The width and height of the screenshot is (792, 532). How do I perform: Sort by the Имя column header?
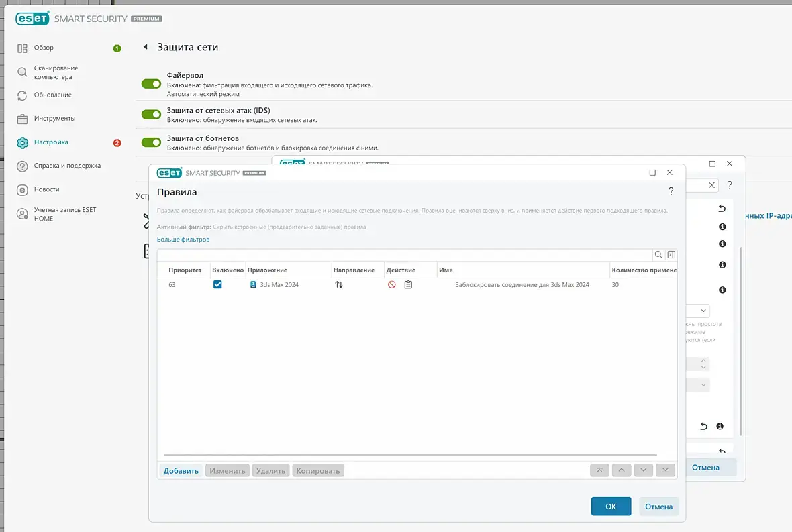point(446,270)
